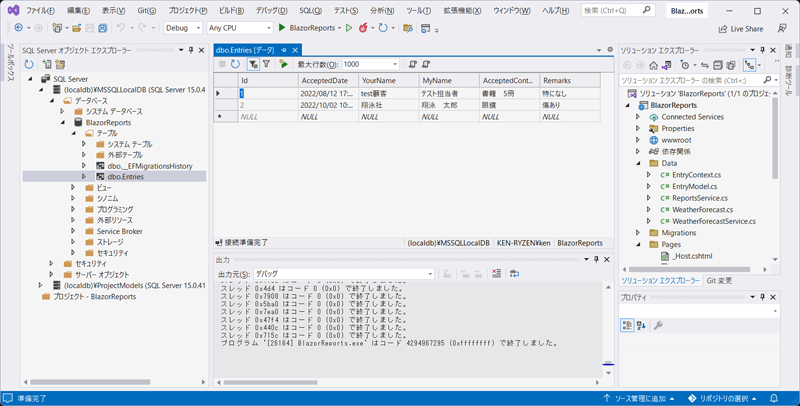This screenshot has width=800, height=406.
Task: Go to Home in Solution Explorer toolbar
Action: click(x=653, y=65)
